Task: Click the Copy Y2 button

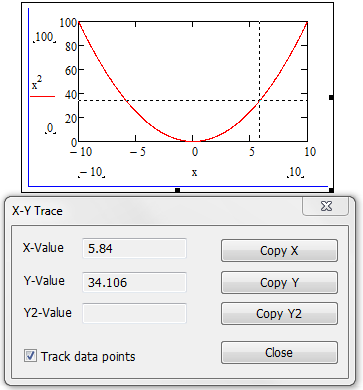Action: (x=279, y=314)
